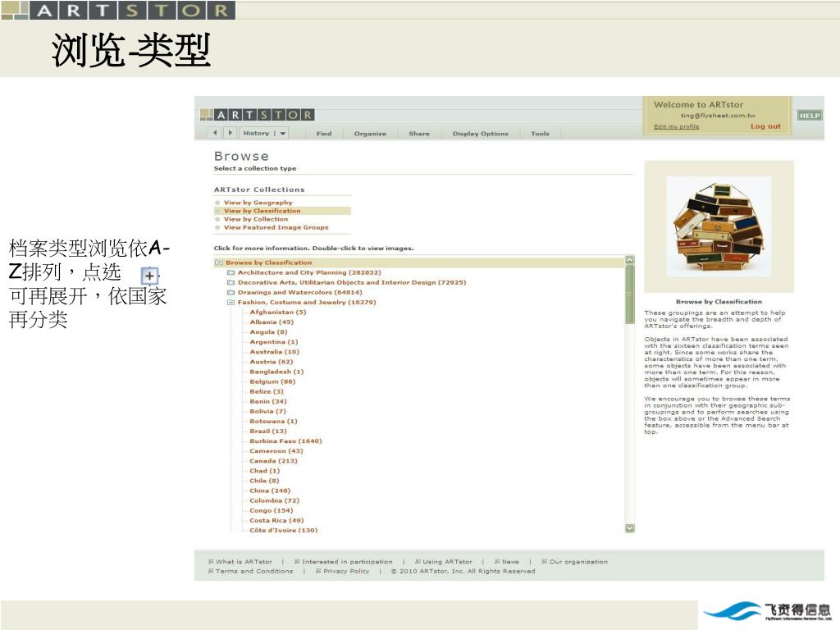This screenshot has height=630, width=840.
Task: Select China (248) entry
Action: (x=270, y=491)
